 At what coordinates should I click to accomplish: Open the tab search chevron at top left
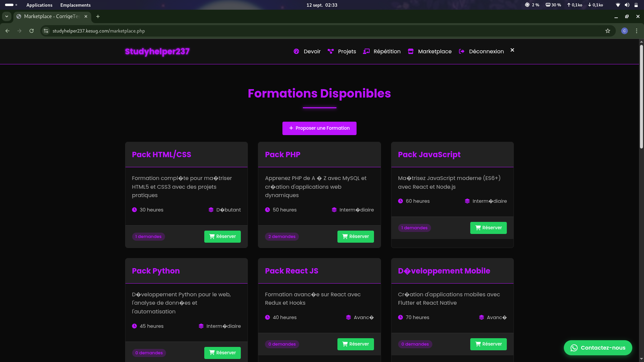(7, 16)
